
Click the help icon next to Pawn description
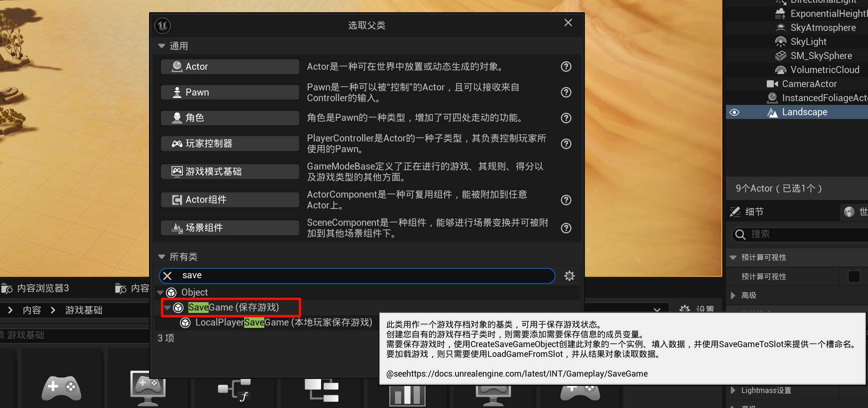[x=566, y=92]
